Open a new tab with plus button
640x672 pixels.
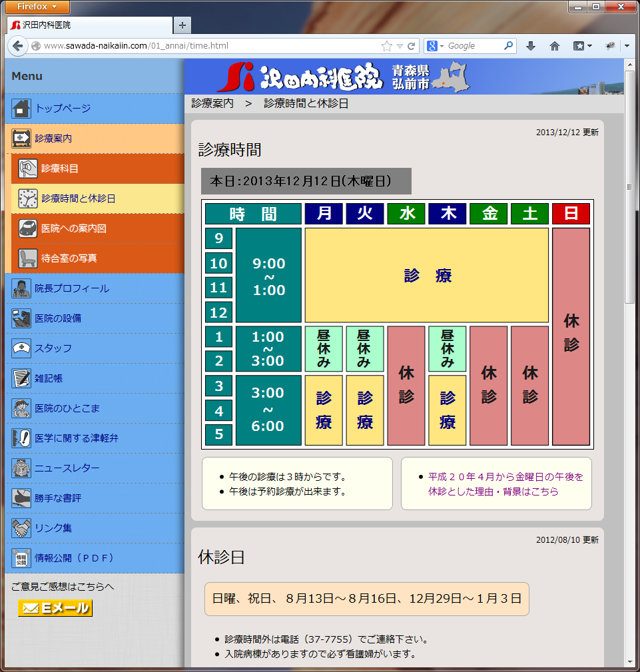[x=182, y=25]
